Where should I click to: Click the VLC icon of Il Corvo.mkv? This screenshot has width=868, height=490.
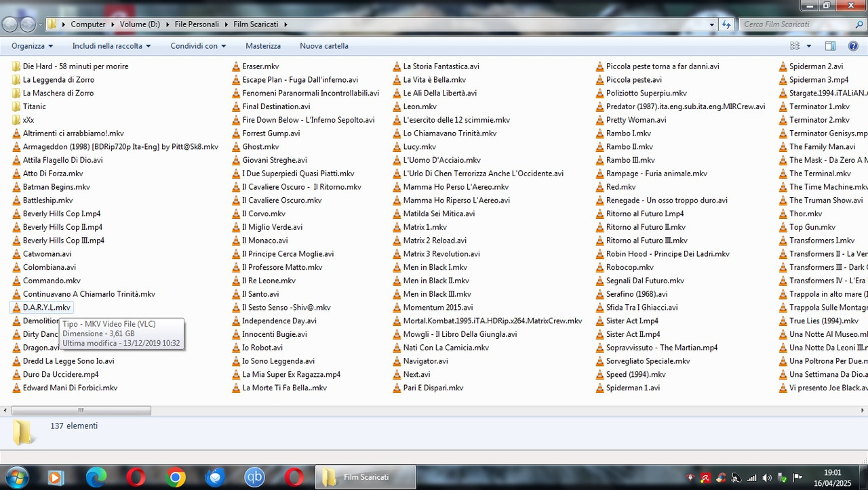pos(235,213)
